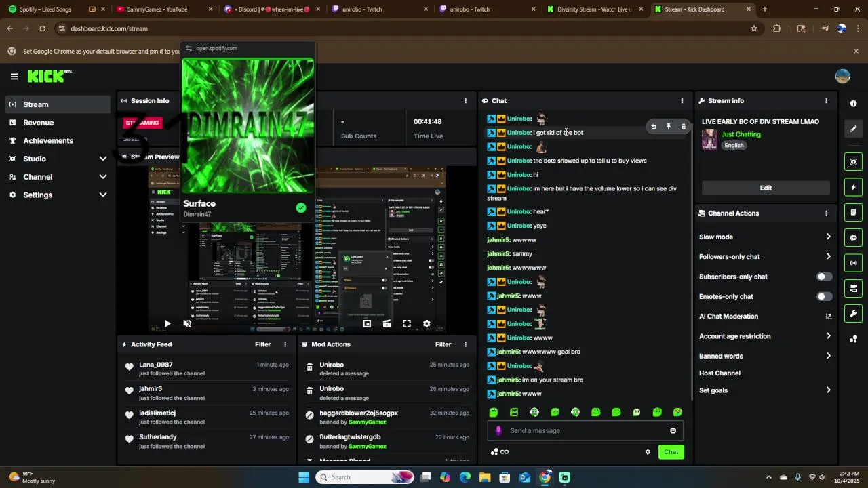The height and width of the screenshot is (488, 868).
Task: Delete the hovered chat message
Action: pos(684,127)
